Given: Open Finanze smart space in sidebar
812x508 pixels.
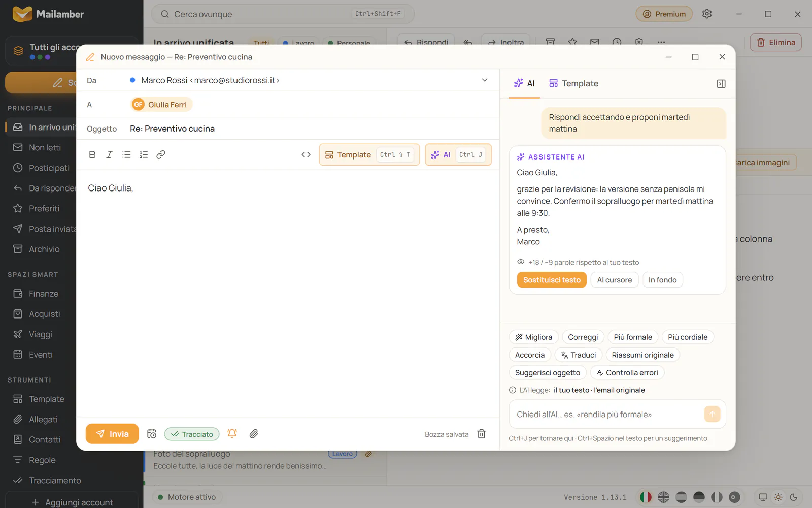Looking at the screenshot, I should (44, 294).
